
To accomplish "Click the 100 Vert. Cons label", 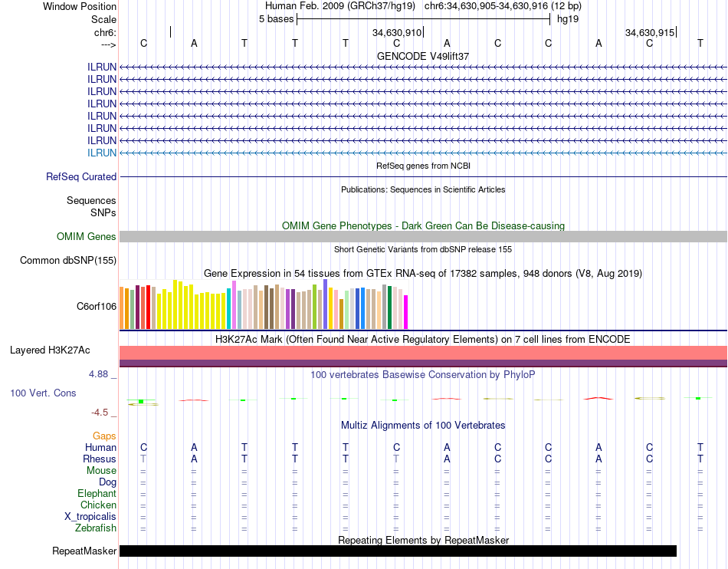I will 43,393.
